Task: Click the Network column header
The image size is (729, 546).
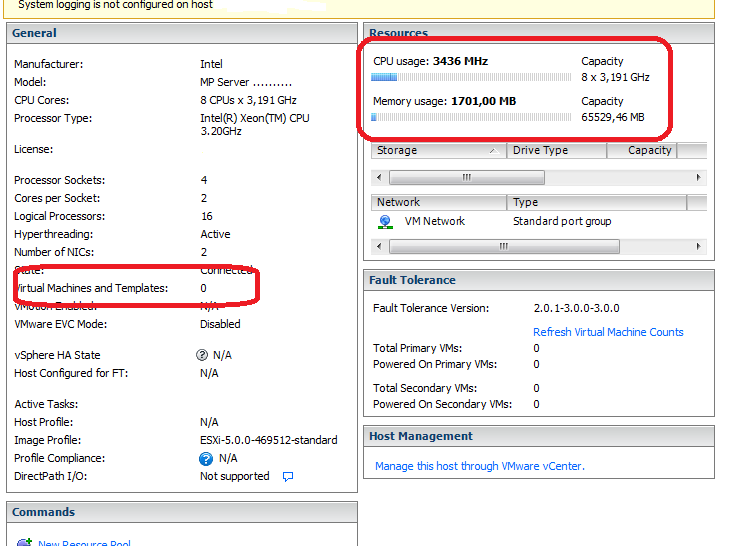Action: coord(438,202)
